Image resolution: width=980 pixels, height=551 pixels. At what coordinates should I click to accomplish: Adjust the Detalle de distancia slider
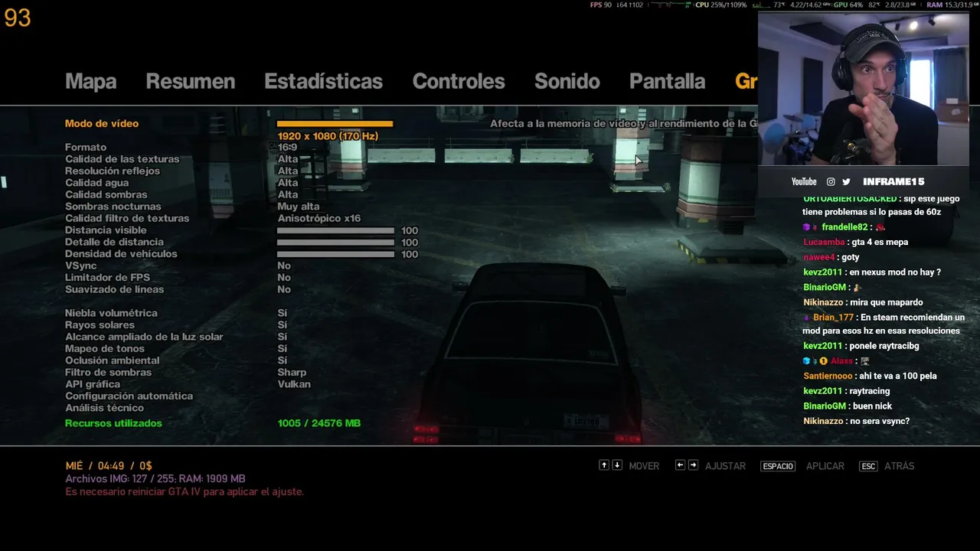pyautogui.click(x=335, y=243)
